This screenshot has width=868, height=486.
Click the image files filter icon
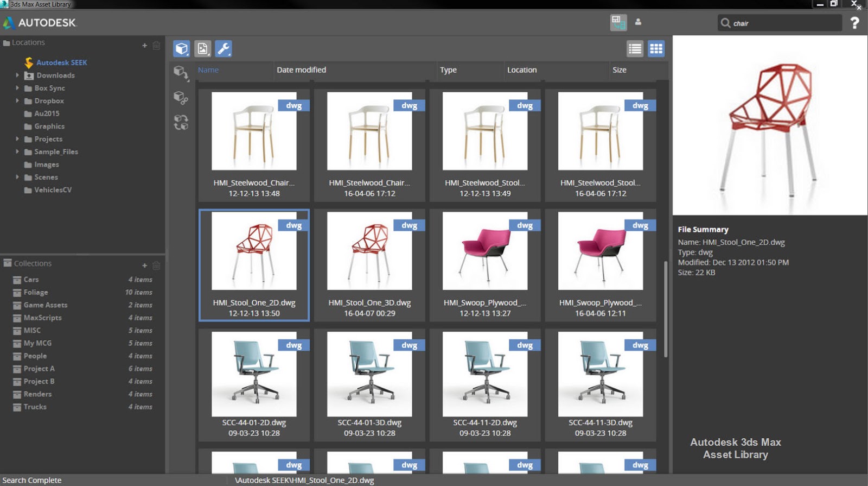202,49
